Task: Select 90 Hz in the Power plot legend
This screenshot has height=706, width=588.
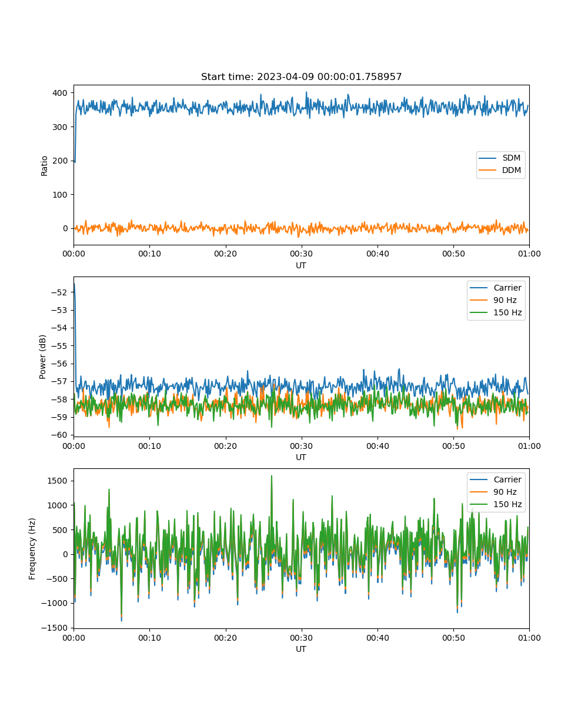Action: pos(496,300)
